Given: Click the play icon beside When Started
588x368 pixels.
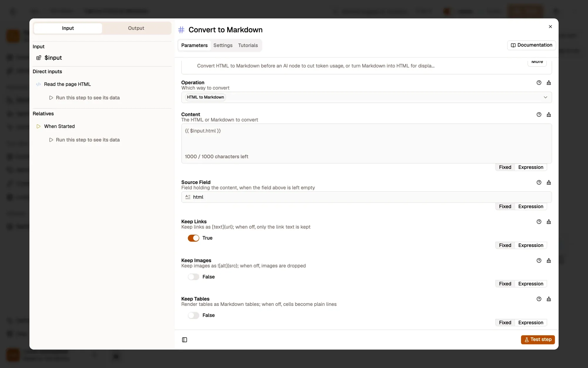Looking at the screenshot, I should 39,126.
